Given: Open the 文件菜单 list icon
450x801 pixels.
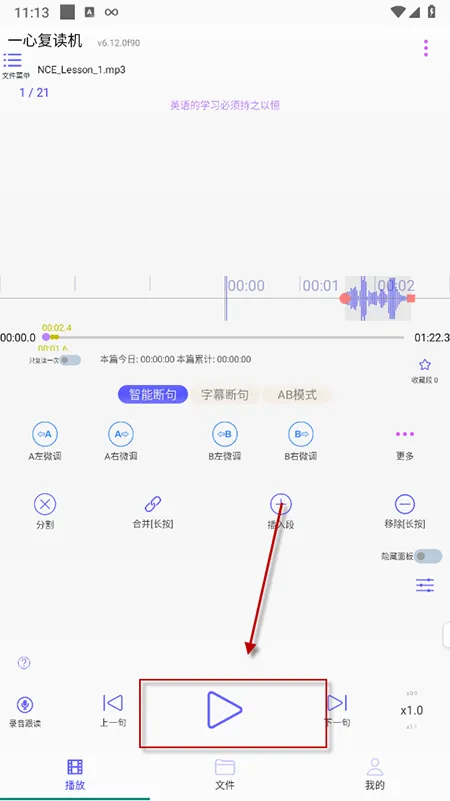Looking at the screenshot, I should (12, 60).
